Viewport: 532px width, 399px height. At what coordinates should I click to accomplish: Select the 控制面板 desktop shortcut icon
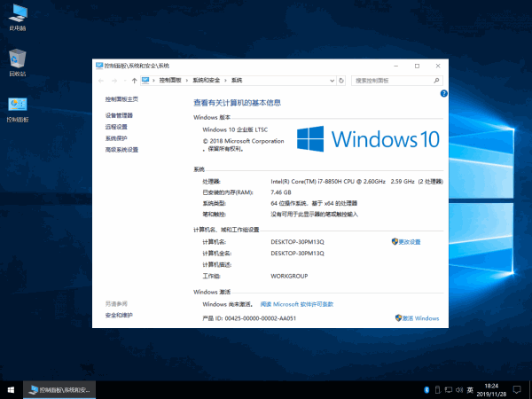[x=18, y=110]
